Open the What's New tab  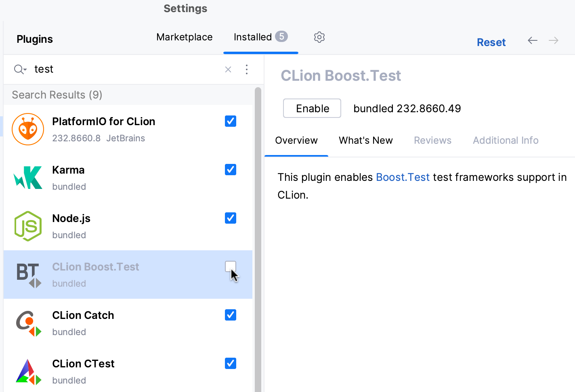click(365, 140)
